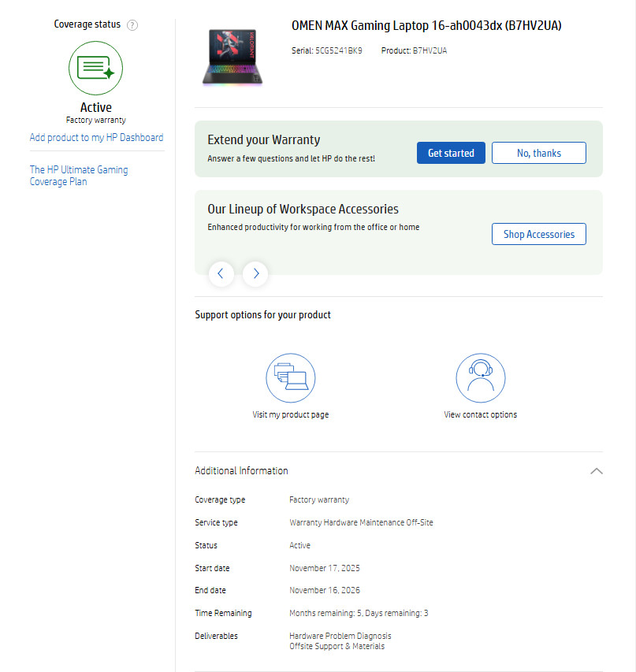Add product to my HP Dashboard

(96, 138)
